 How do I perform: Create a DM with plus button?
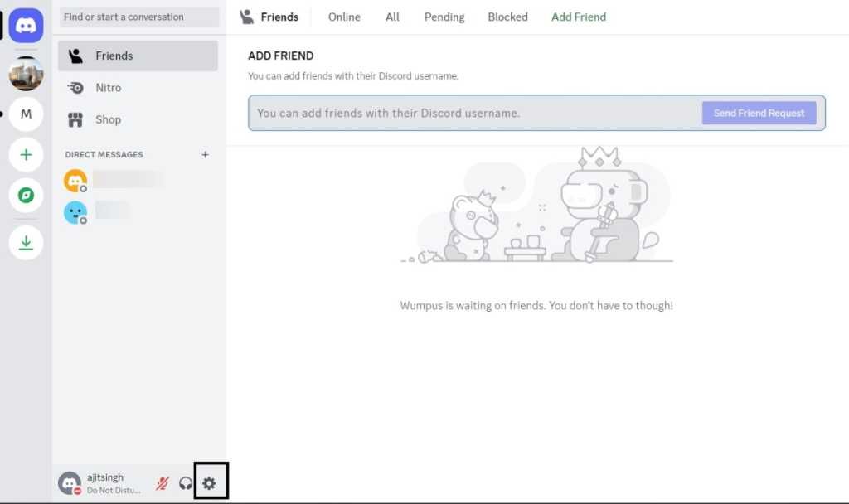[x=206, y=155]
